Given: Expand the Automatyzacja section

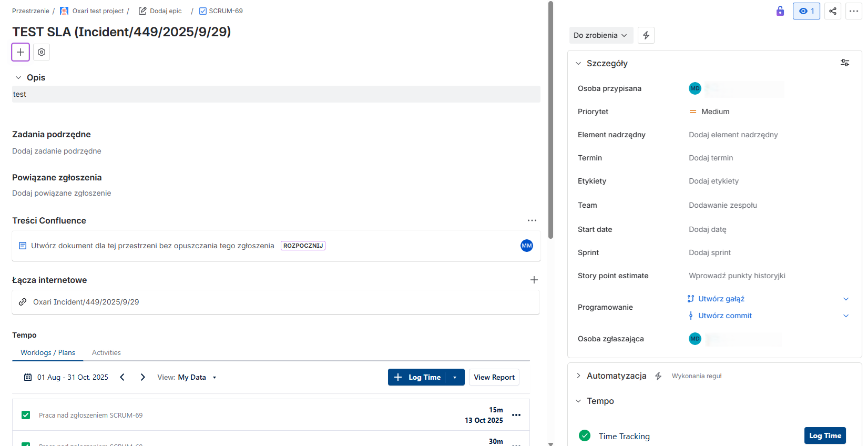Looking at the screenshot, I should [x=579, y=376].
